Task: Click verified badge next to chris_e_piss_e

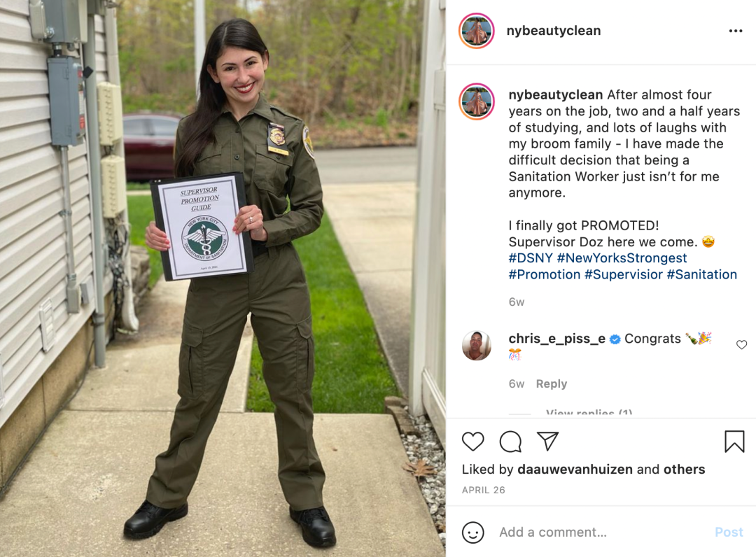Action: (615, 339)
